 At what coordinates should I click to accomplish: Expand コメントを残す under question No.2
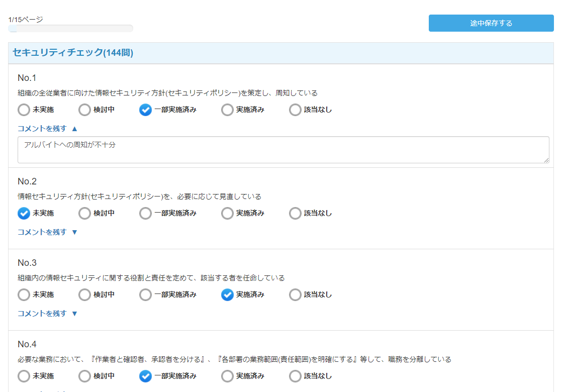coord(47,232)
